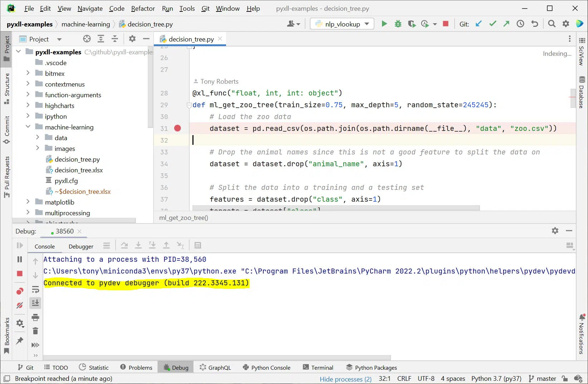Expand the data folder
Screen dimensions: 588x384
pyautogui.click(x=38, y=137)
